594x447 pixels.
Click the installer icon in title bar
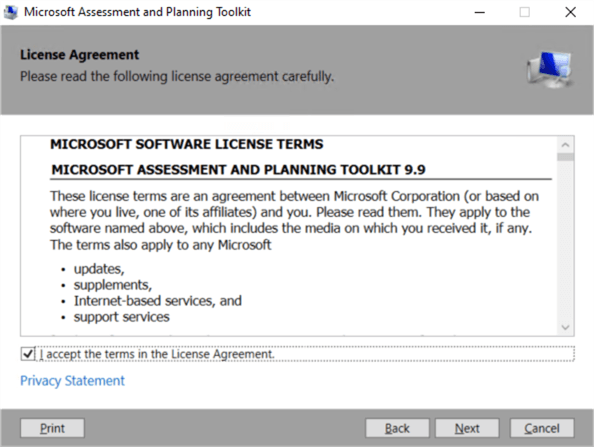(11, 12)
